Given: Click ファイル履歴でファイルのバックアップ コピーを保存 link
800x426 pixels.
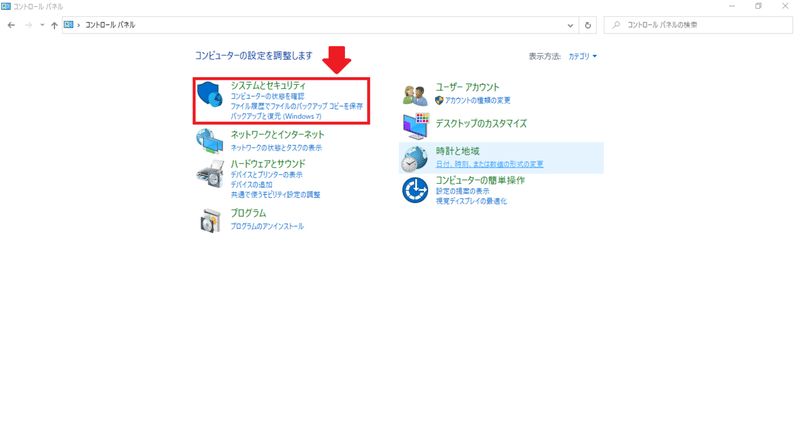Looking at the screenshot, I should (x=296, y=106).
